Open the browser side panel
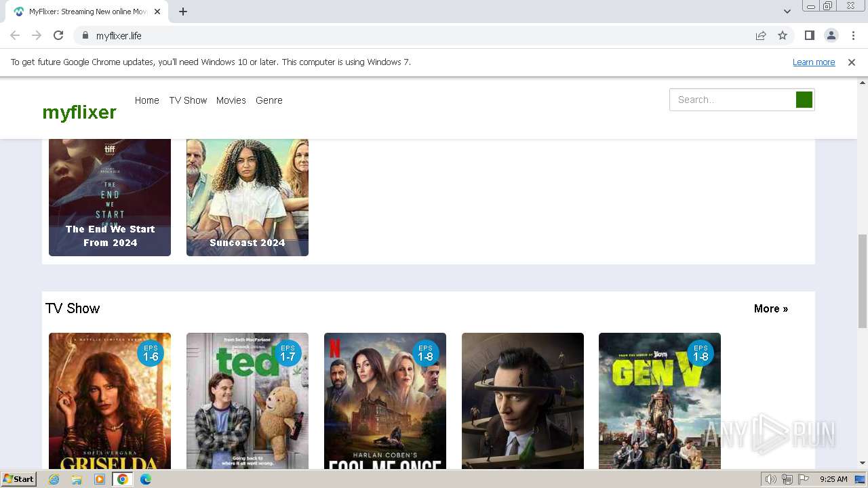Viewport: 868px width, 488px height. [809, 35]
